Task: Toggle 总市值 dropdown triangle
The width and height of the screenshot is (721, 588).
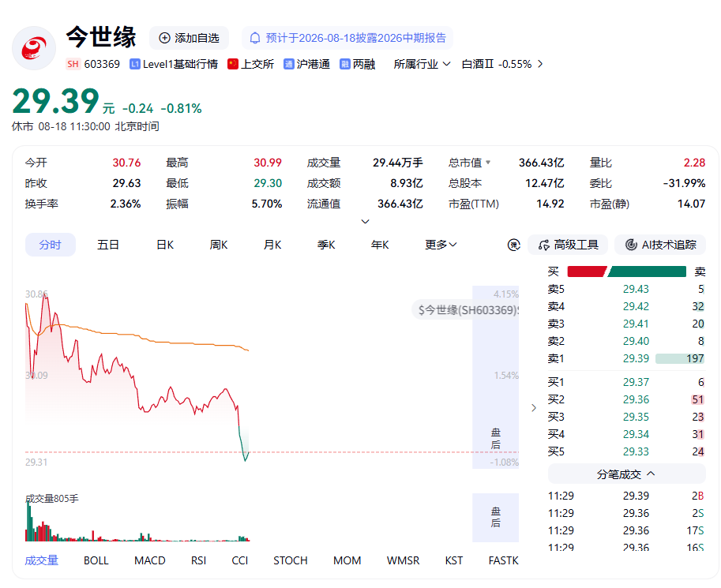Action: 488,163
